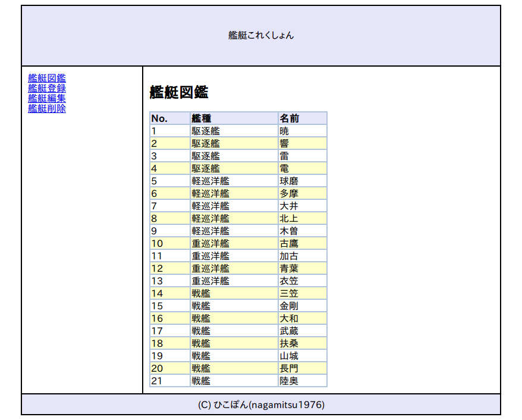The width and height of the screenshot is (522, 420).
Task: Click the 名前 column header
Action: (x=302, y=118)
